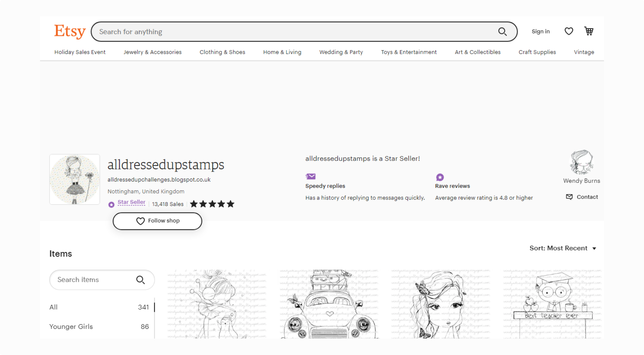Open Jewelry & Accessories category

pos(153,52)
